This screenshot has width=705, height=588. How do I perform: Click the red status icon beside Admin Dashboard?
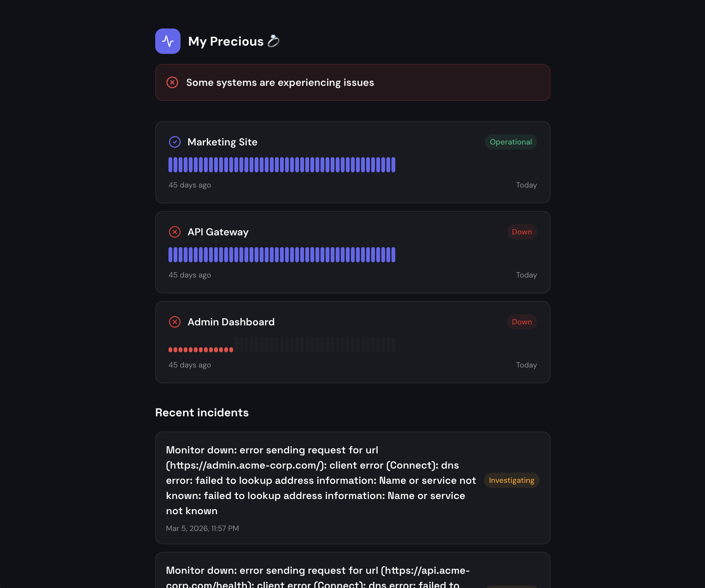click(175, 322)
